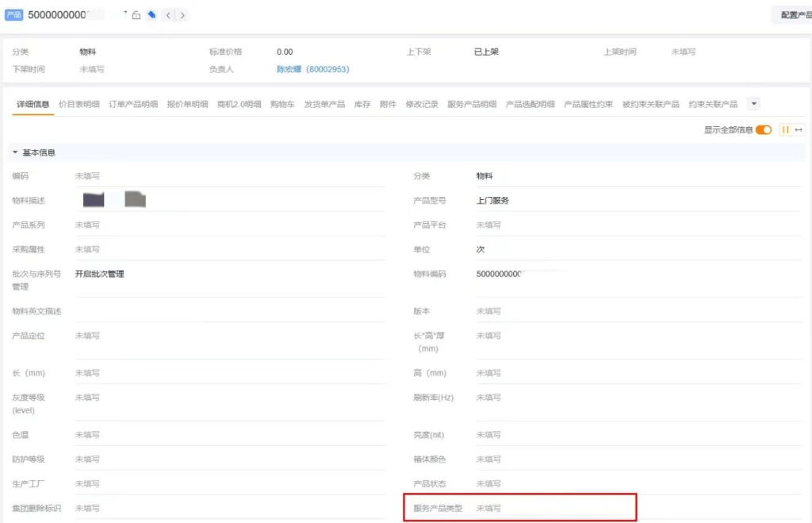This screenshot has width=812, height=523.
Task: Open the 购物车 tab
Action: (x=282, y=105)
